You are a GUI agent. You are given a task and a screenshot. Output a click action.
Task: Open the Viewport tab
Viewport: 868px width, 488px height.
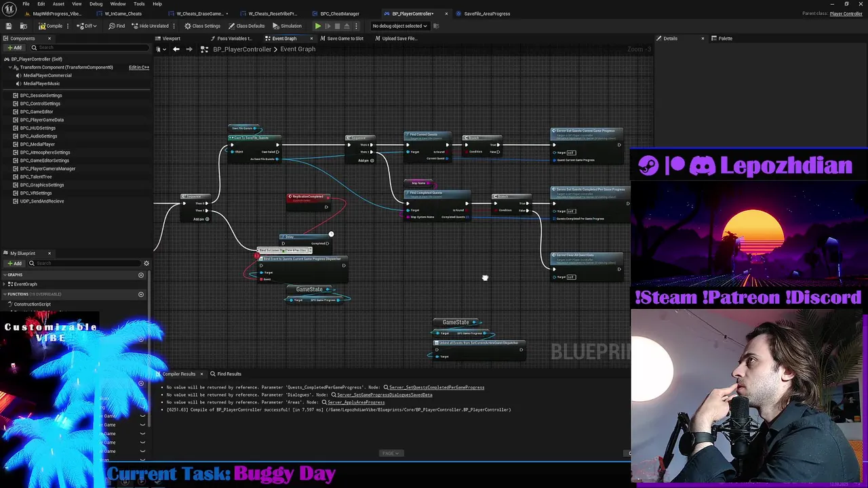[167, 38]
